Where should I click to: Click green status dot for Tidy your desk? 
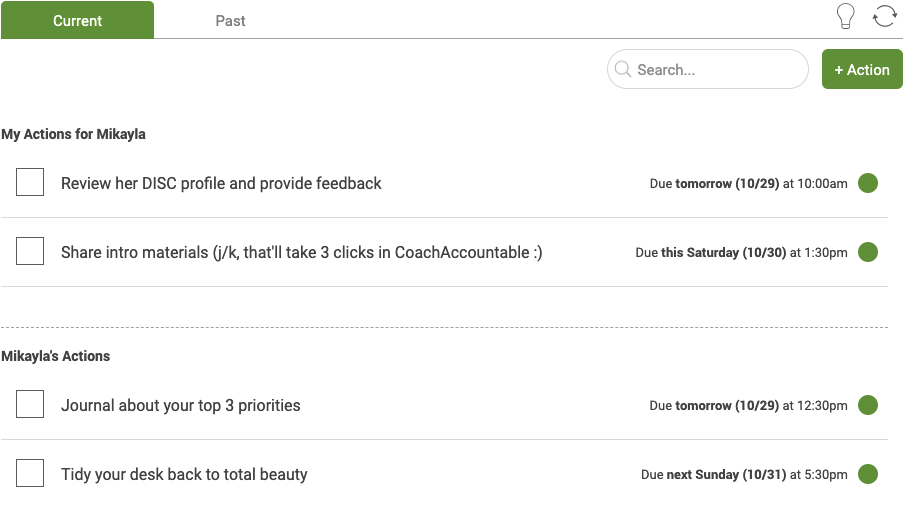868,474
